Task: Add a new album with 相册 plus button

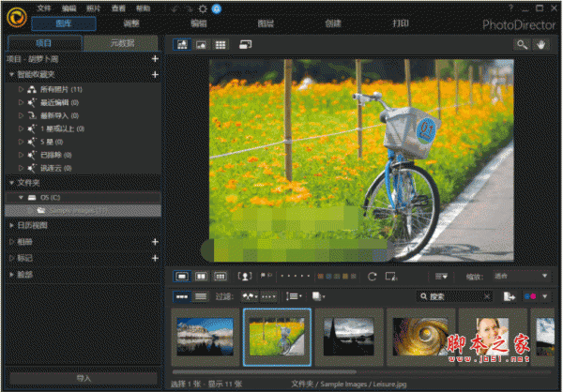Action: [x=155, y=241]
